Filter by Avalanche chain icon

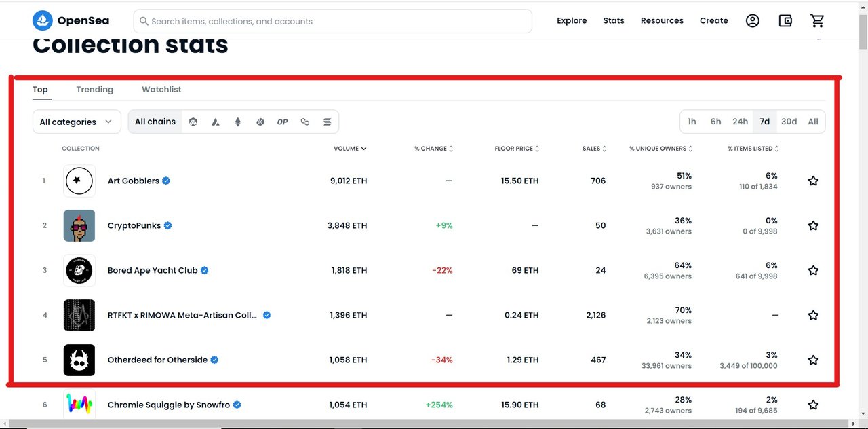[x=216, y=122]
